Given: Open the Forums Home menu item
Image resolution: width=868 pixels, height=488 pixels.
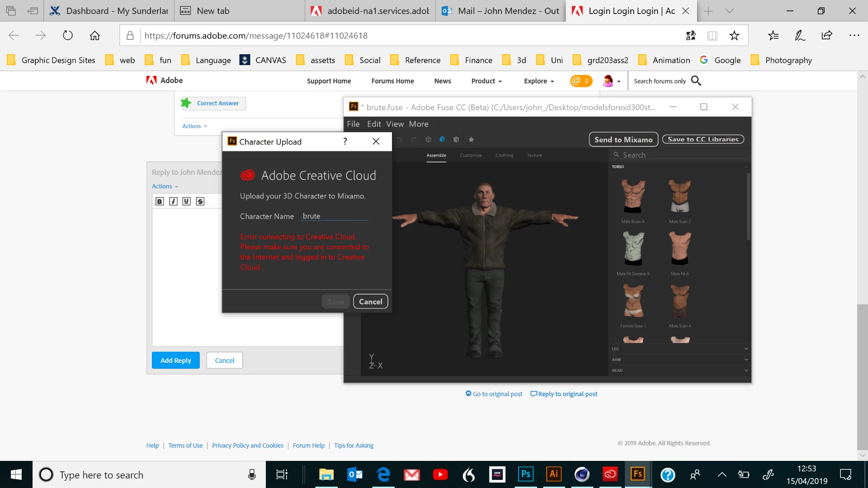Looking at the screenshot, I should [392, 81].
